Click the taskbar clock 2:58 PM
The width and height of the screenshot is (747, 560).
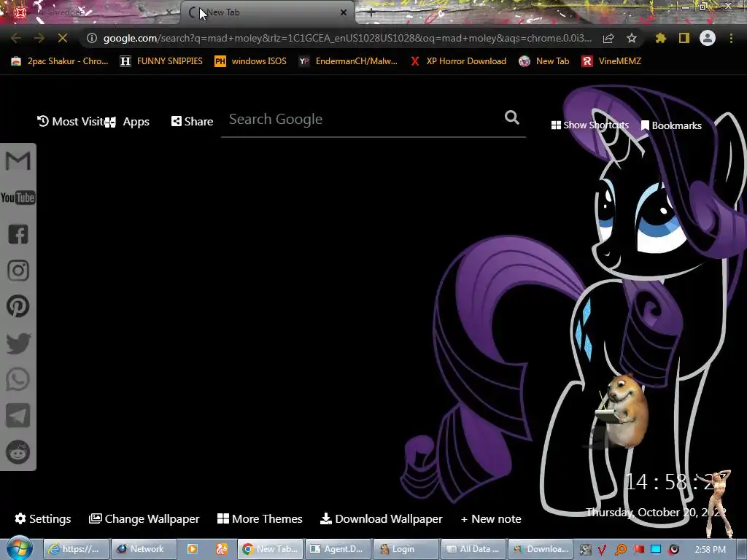point(711,550)
